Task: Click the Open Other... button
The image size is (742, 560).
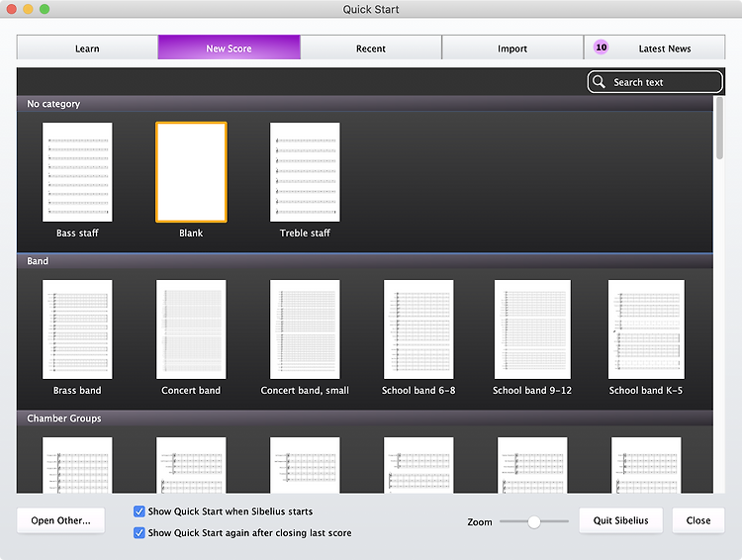Action: point(60,520)
